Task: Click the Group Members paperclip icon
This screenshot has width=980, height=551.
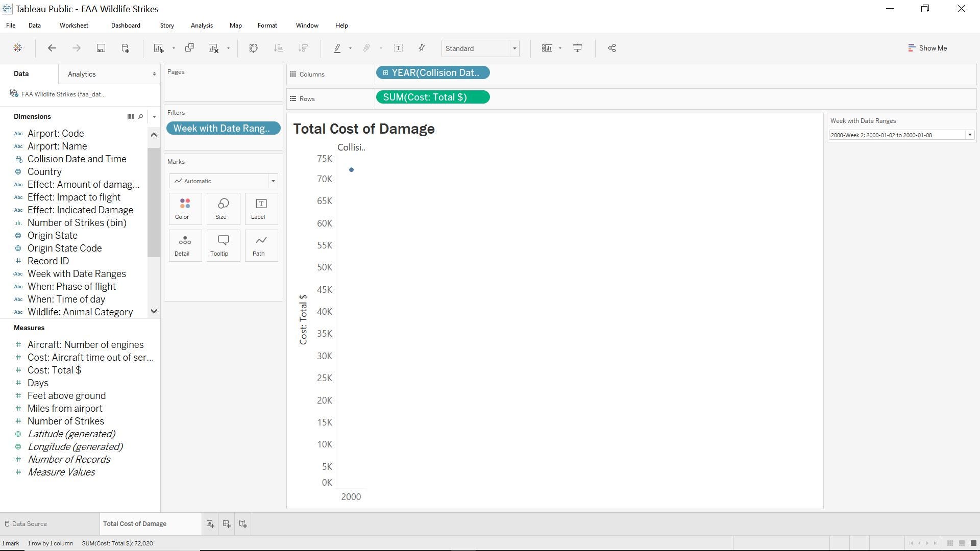Action: coord(366,48)
